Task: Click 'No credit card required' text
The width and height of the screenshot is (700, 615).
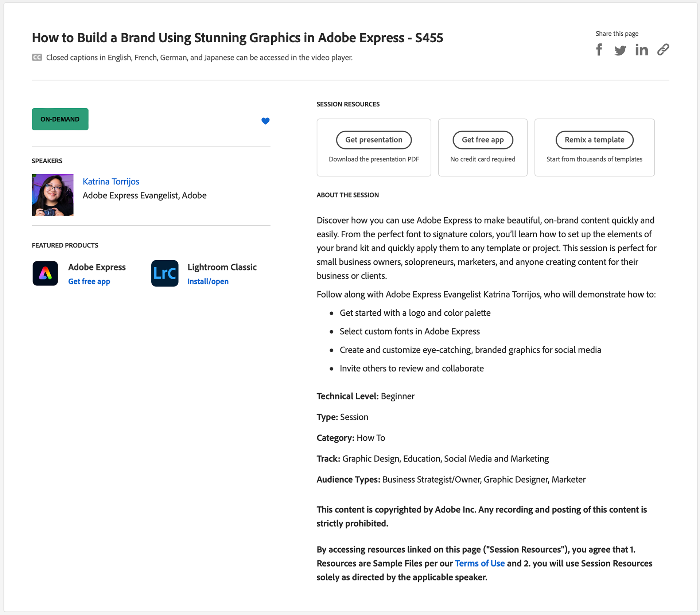Action: [483, 159]
